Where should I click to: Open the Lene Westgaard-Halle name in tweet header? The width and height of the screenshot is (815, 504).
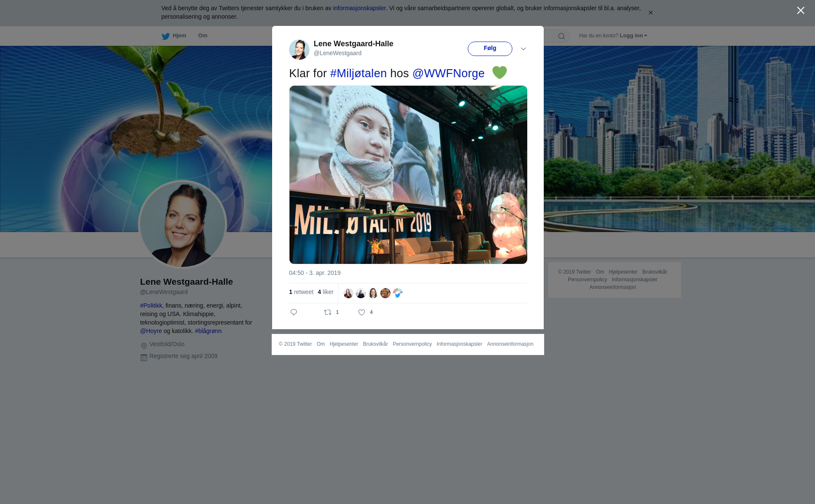tap(354, 44)
